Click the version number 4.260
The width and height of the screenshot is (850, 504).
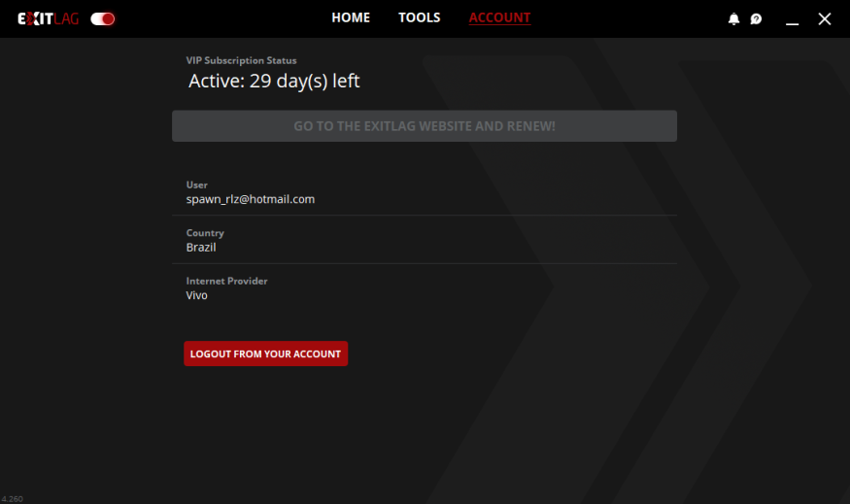pyautogui.click(x=12, y=498)
